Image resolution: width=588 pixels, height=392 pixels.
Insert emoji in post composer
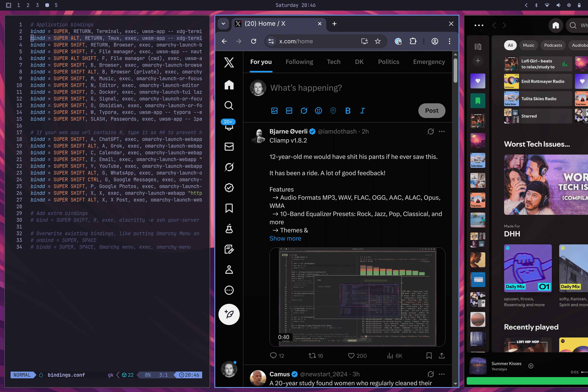point(318,110)
